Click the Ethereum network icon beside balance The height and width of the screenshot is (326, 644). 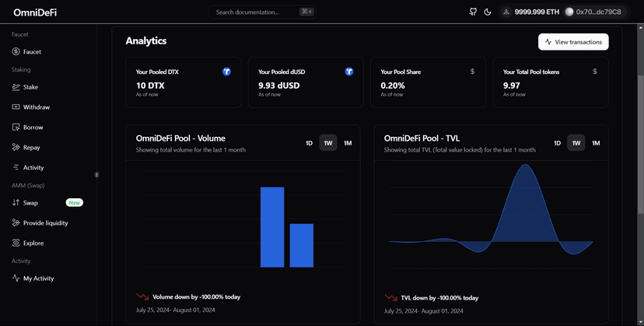(x=506, y=12)
